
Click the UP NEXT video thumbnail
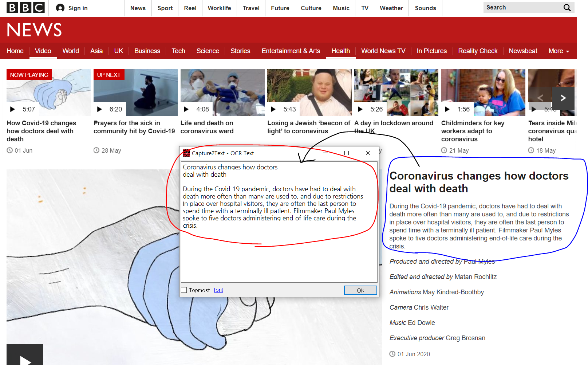(x=135, y=93)
